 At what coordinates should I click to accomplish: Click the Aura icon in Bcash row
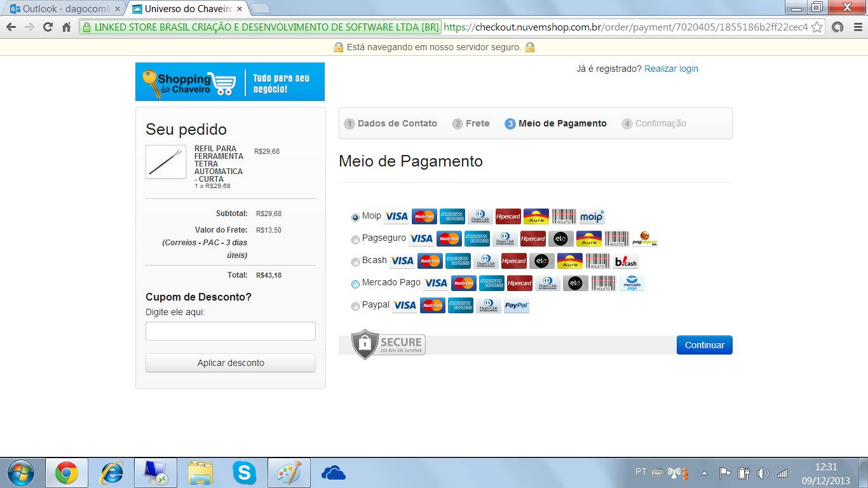tap(570, 261)
